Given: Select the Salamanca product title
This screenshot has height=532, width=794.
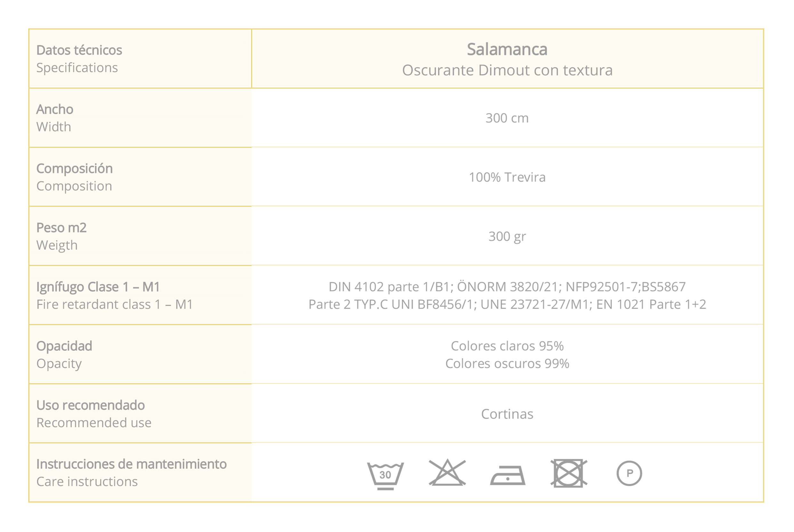Looking at the screenshot, I should tap(507, 50).
